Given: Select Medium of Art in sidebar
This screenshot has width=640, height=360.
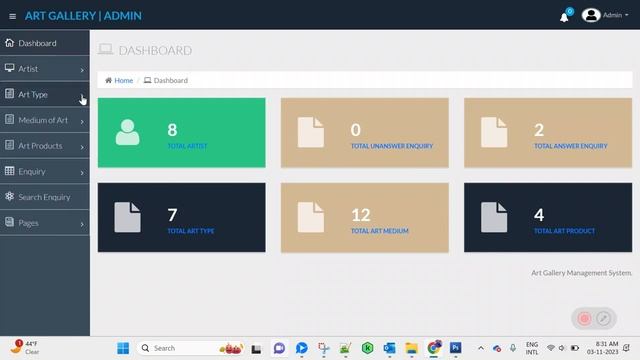Looking at the screenshot, I should point(44,120).
